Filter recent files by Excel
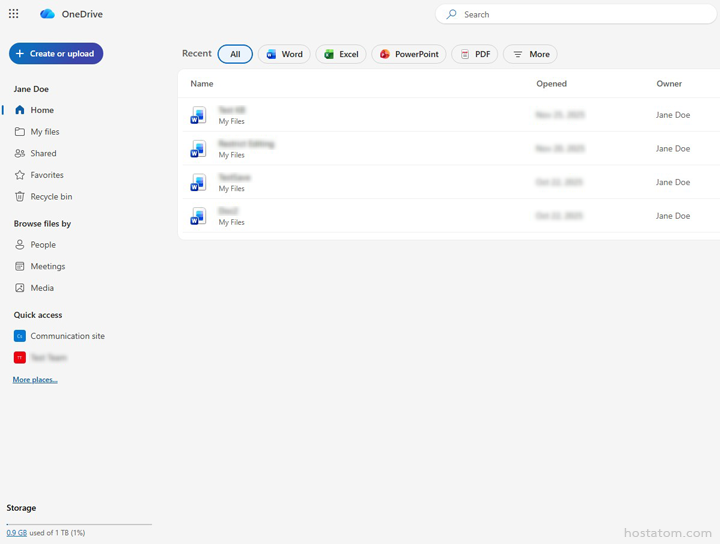Image resolution: width=720 pixels, height=544 pixels. pyautogui.click(x=341, y=54)
